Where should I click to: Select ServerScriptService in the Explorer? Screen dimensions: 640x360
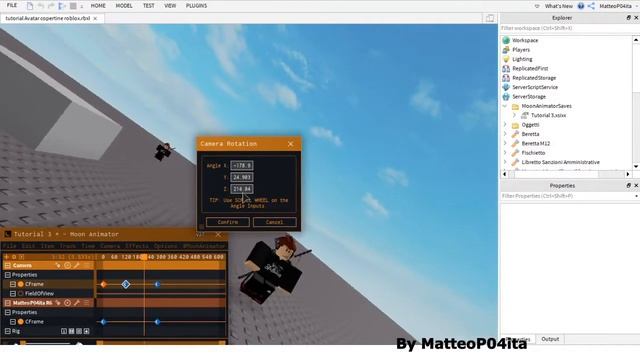(535, 87)
